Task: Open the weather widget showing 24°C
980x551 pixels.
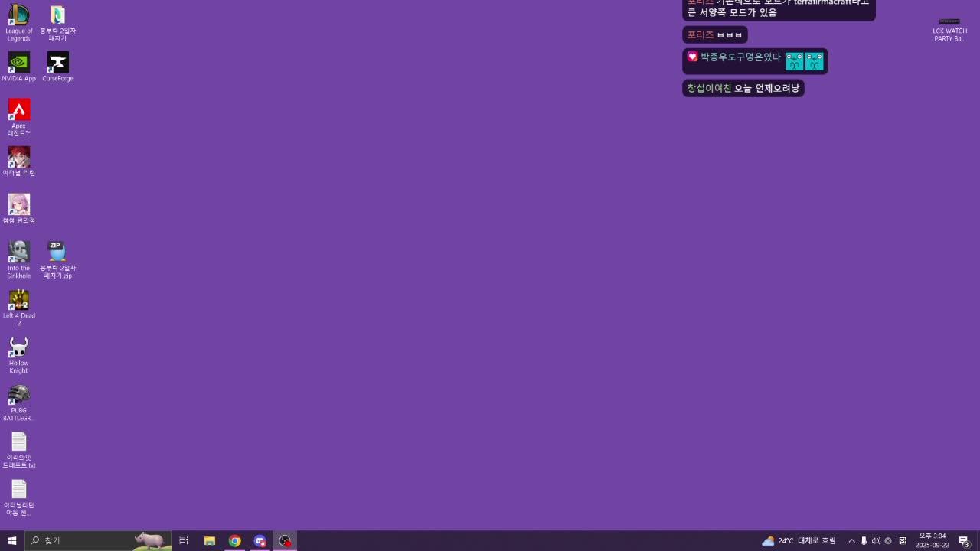Action: pos(799,540)
